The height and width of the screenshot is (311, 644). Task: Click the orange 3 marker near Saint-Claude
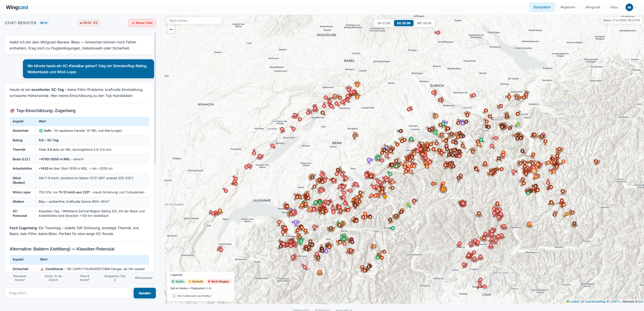[x=220, y=211]
